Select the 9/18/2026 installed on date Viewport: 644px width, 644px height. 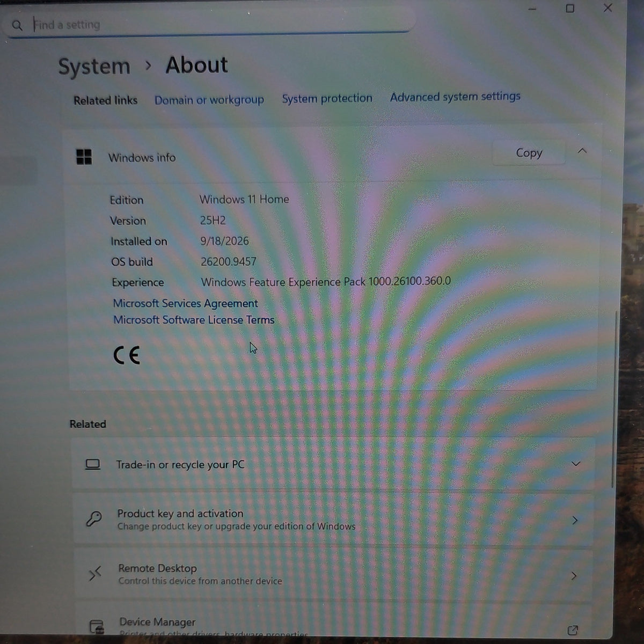[224, 241]
